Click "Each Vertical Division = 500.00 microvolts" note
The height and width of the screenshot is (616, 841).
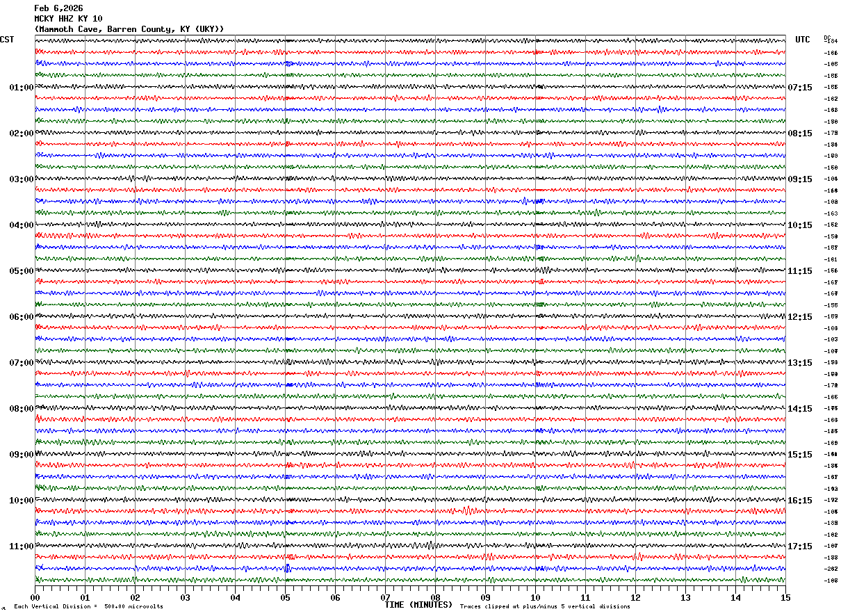click(88, 607)
